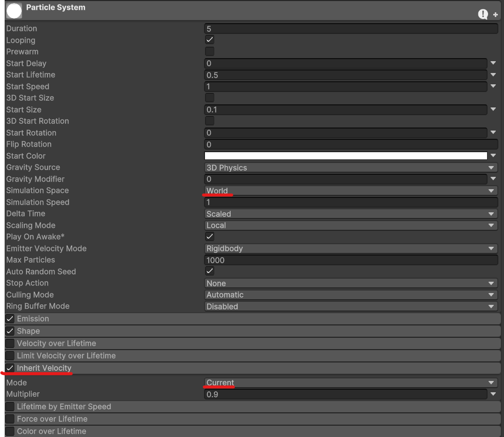Uncheck Play On Awake*
Image resolution: width=504 pixels, height=437 pixels.
coord(210,236)
